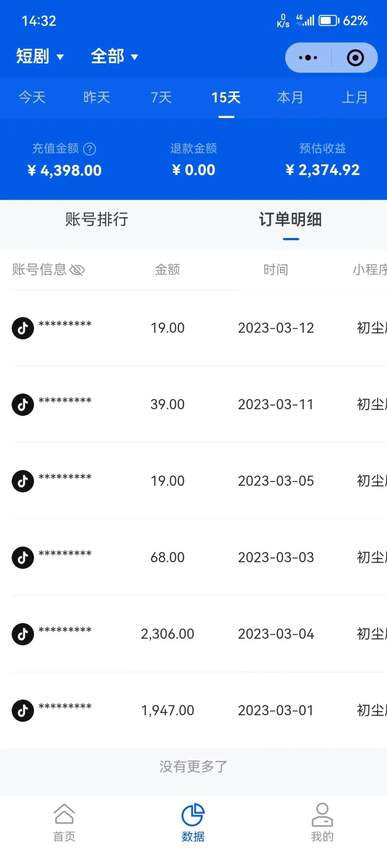Image resolution: width=387 pixels, height=850 pixels.
Task: Tap the TikTok icon on the 2023-03-12 order
Action: click(x=23, y=329)
